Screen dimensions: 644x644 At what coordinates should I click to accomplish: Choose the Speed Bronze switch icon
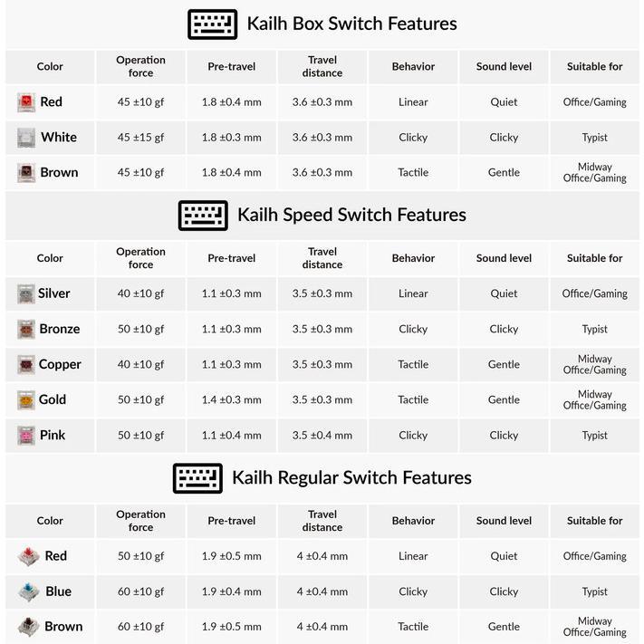point(25,329)
